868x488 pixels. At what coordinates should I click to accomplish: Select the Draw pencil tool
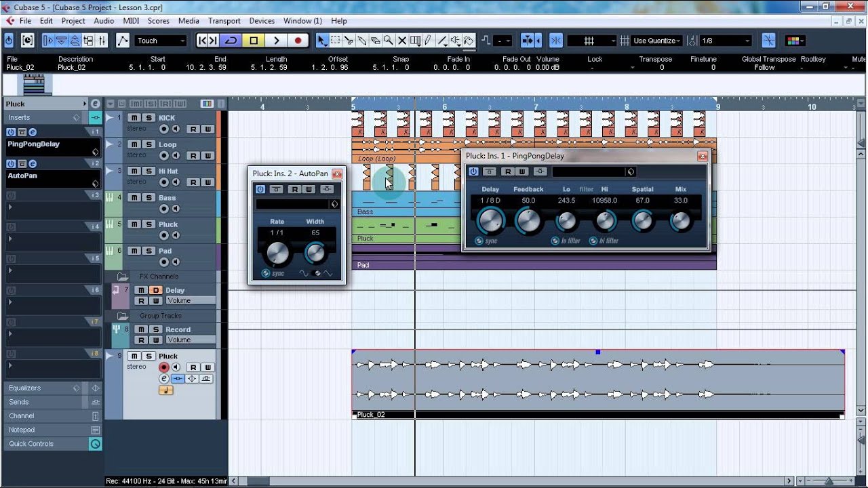428,41
